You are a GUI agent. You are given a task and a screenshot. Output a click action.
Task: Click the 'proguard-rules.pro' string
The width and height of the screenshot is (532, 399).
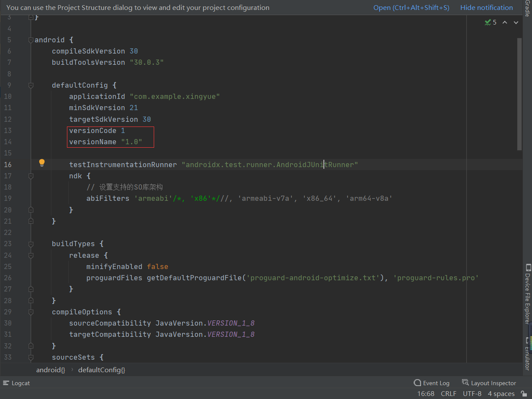[436, 278]
